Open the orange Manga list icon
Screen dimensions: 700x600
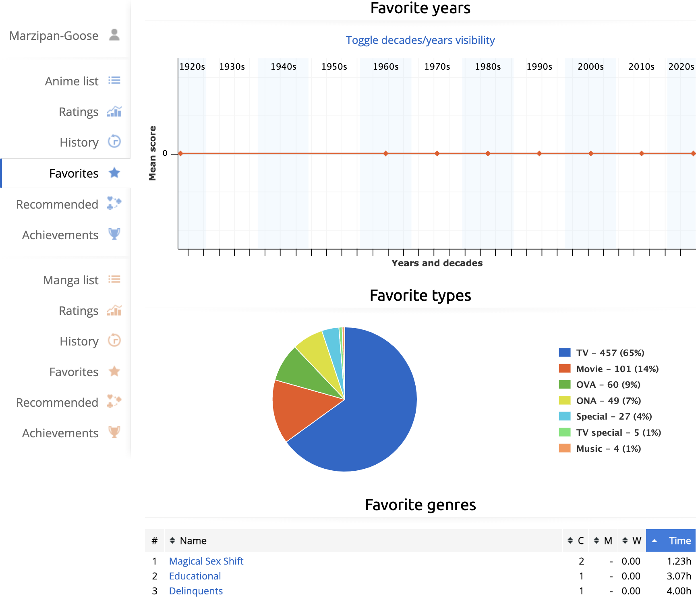click(114, 280)
